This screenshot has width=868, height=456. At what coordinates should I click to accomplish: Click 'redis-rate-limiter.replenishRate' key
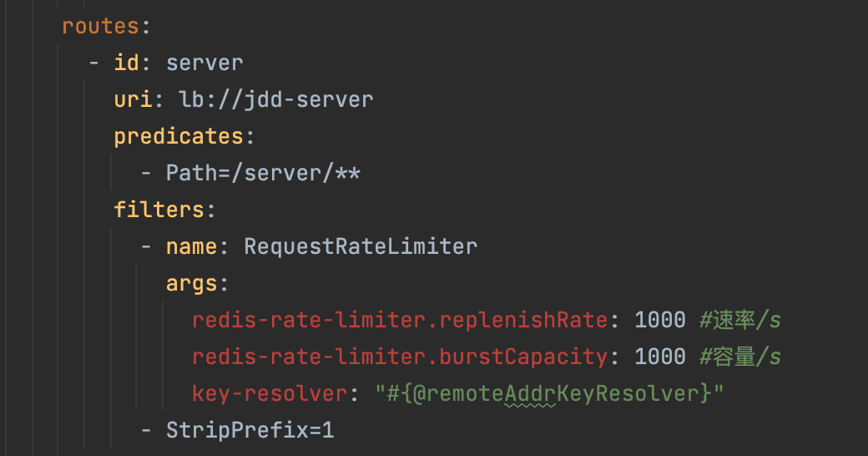tap(400, 320)
